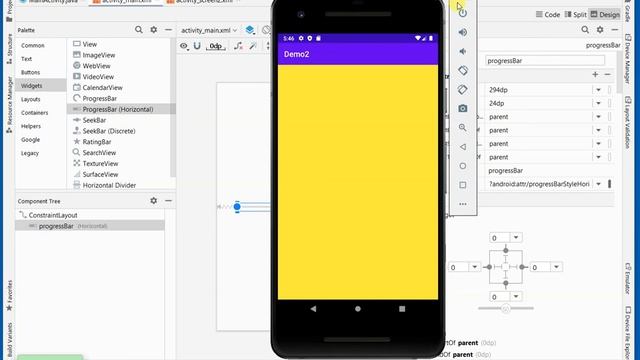Select the Text palette category
This screenshot has width=640, height=360.
click(x=27, y=59)
